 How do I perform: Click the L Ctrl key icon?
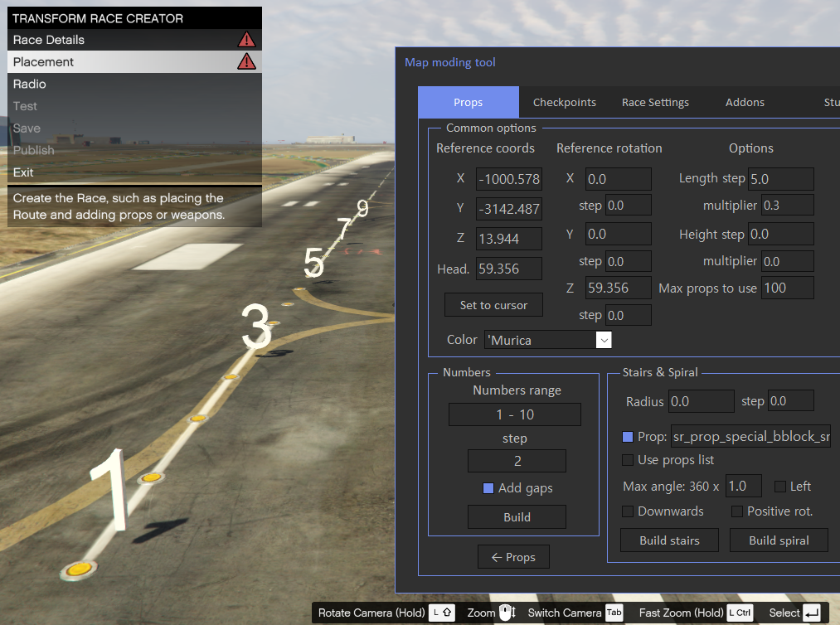tap(740, 613)
